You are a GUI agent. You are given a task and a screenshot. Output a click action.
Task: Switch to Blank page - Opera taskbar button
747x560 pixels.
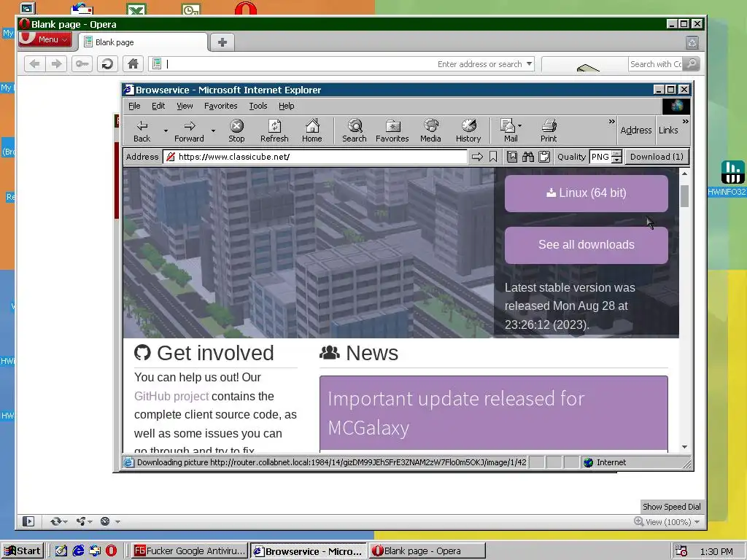427,551
